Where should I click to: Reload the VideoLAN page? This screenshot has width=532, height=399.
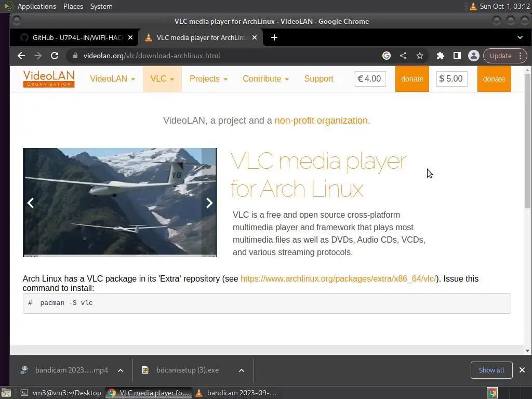55,56
